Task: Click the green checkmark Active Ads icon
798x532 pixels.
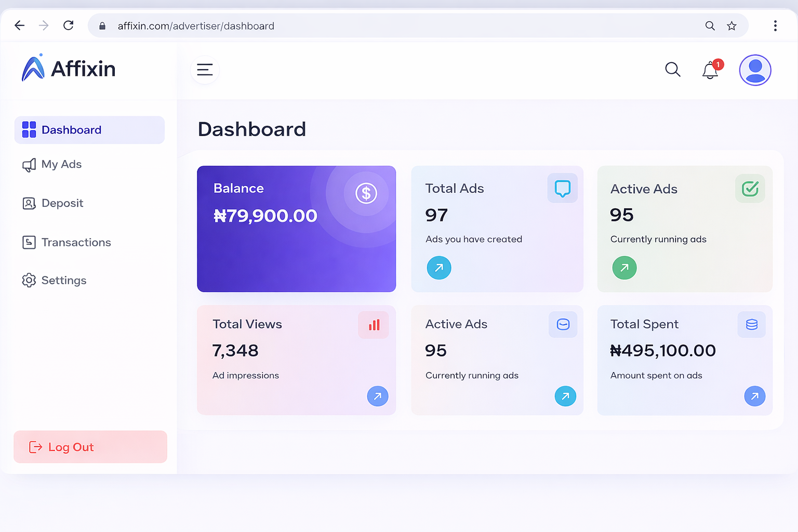Action: coord(750,189)
